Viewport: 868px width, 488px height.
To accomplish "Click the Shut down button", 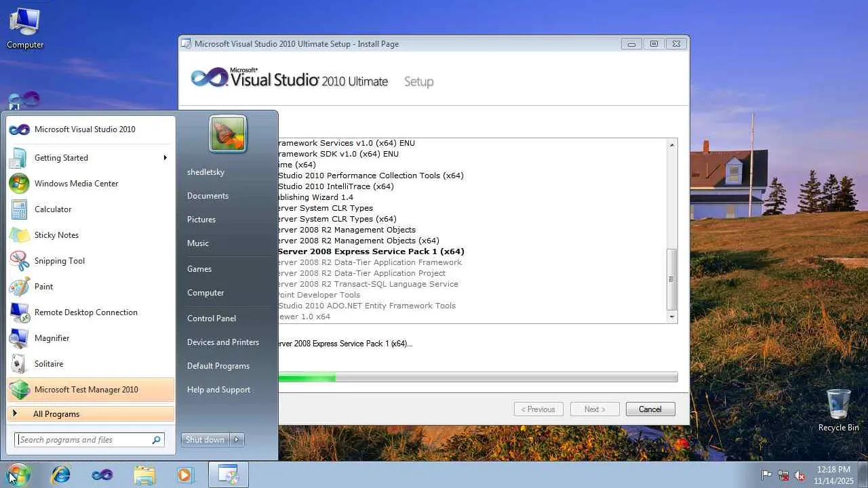I will coord(205,440).
